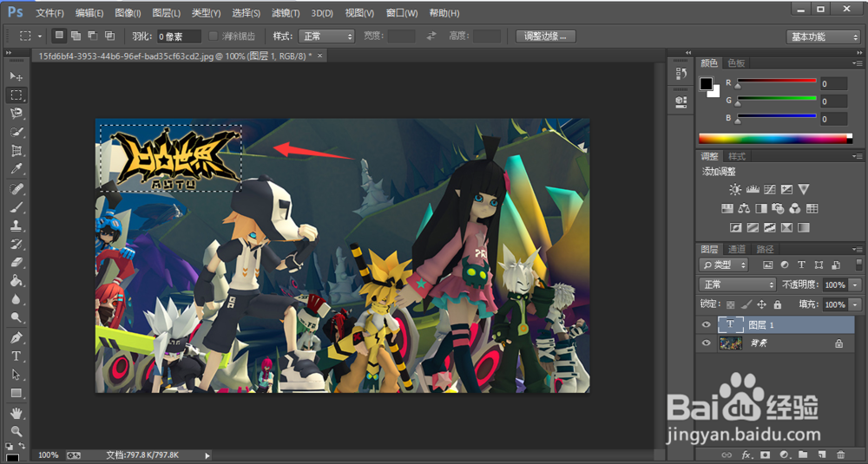The image size is (868, 464).
Task: Choose the Intersect with Selection mode button
Action: [x=110, y=36]
